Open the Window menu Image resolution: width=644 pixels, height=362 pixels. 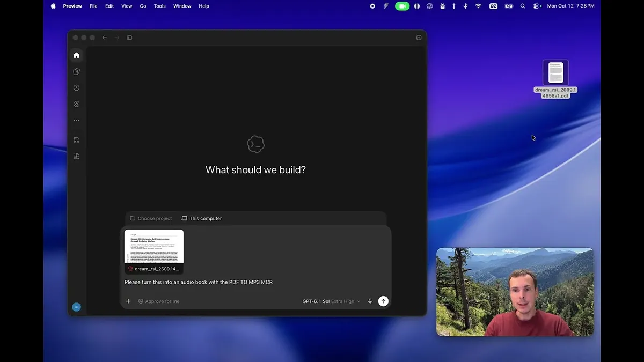coord(182,6)
